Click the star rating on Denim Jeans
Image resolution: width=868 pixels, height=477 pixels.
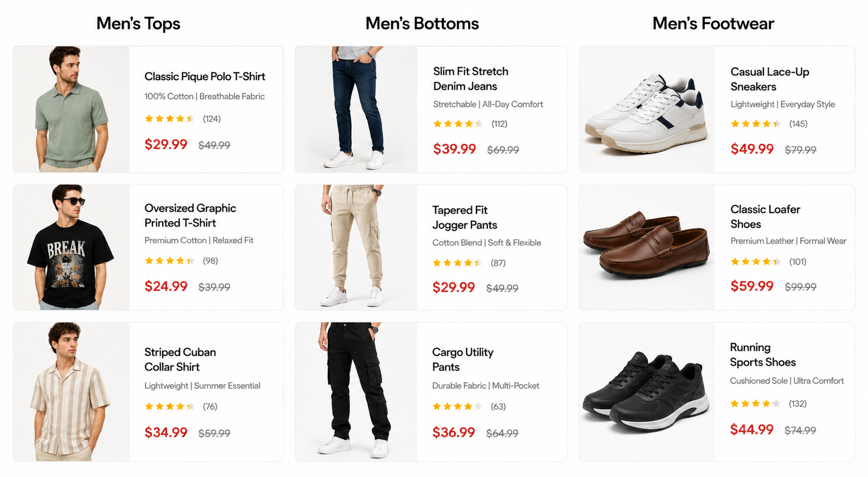[x=458, y=124]
